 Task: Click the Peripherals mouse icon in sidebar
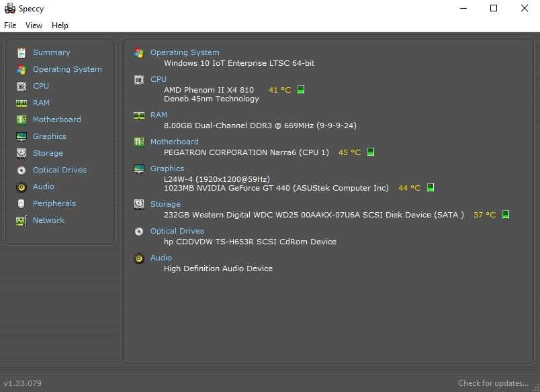click(x=21, y=203)
